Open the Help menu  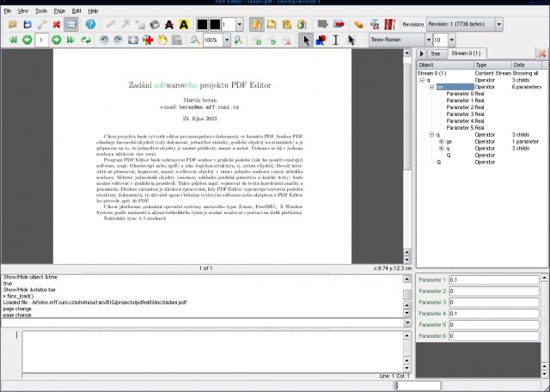93,11
